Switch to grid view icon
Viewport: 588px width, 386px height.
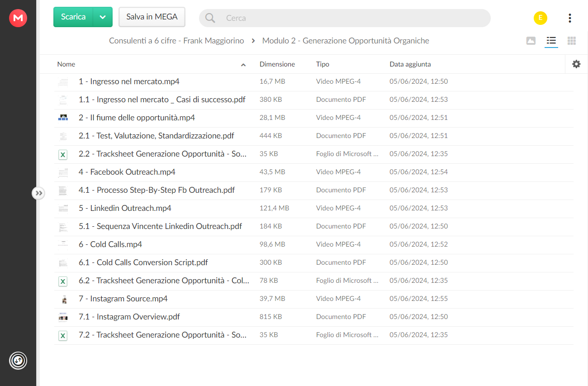click(572, 41)
